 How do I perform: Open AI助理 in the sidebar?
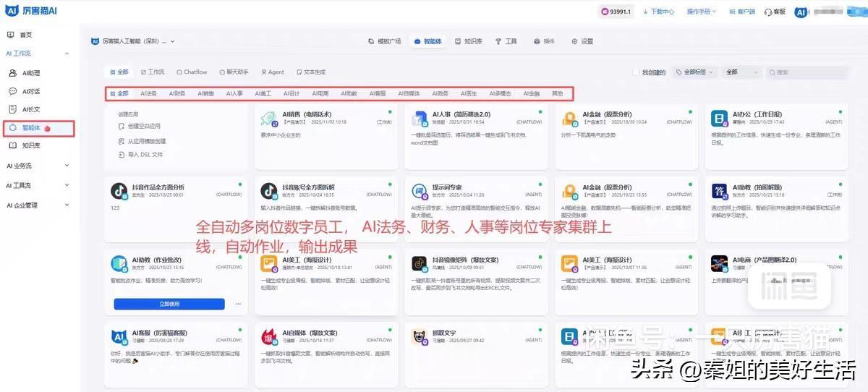(25, 73)
